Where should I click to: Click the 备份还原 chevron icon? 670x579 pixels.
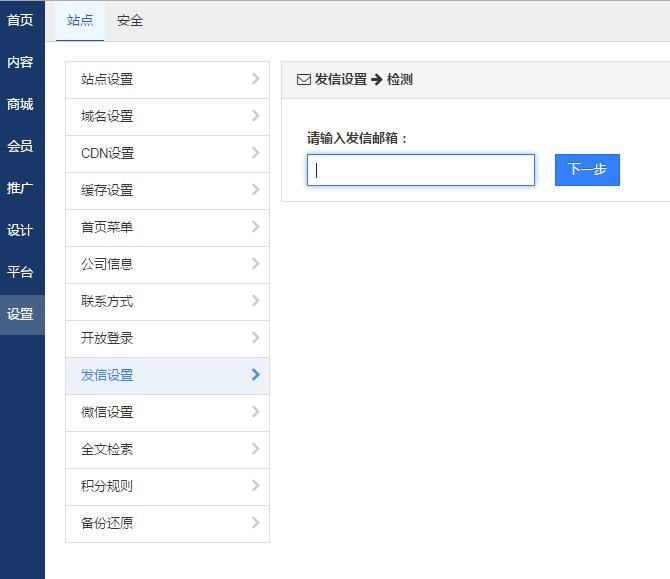coord(256,523)
